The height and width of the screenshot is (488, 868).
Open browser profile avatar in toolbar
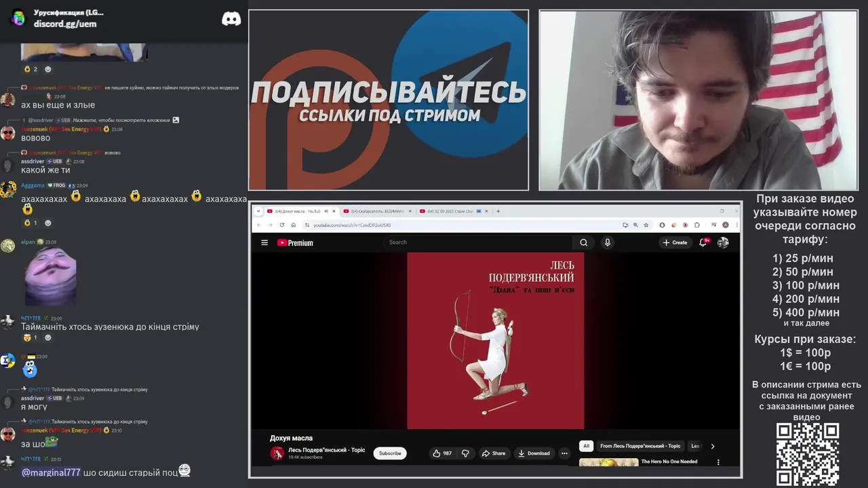coord(726,225)
